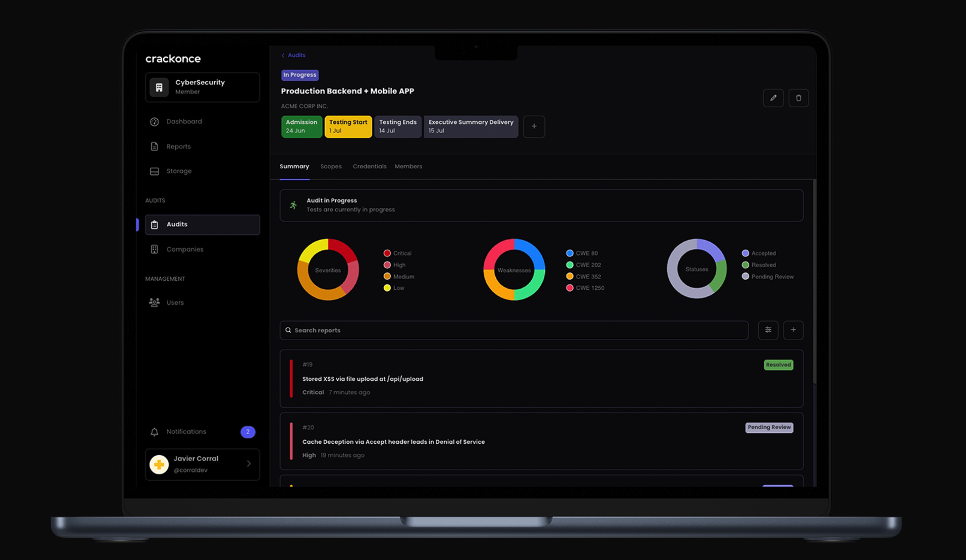The image size is (966, 560).
Task: Expand Javier Corral's profile menu
Action: [249, 464]
